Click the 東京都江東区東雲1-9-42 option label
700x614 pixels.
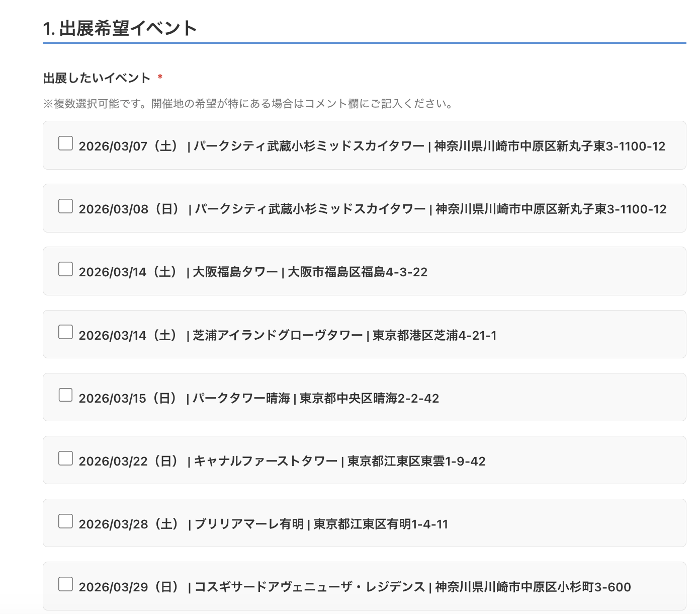416,462
